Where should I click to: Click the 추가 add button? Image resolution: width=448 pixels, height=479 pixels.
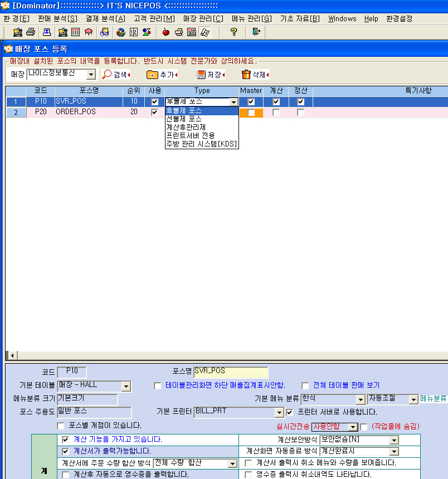(x=162, y=75)
